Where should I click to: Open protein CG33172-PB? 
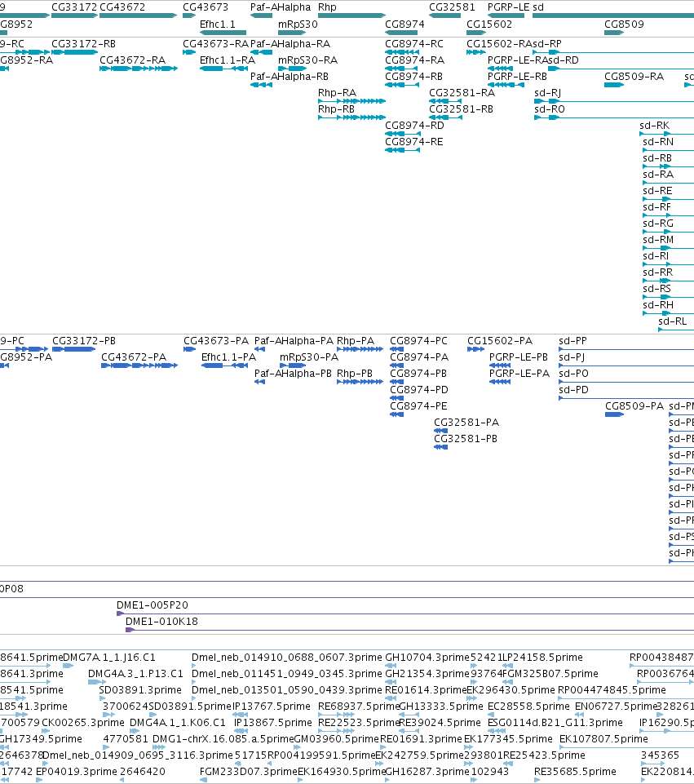coord(84,341)
